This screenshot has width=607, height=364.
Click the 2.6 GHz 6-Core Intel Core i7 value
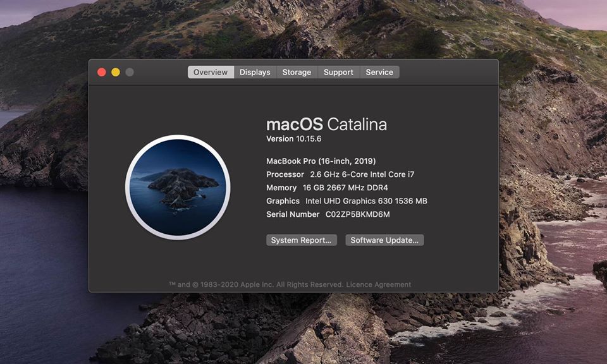click(x=362, y=174)
